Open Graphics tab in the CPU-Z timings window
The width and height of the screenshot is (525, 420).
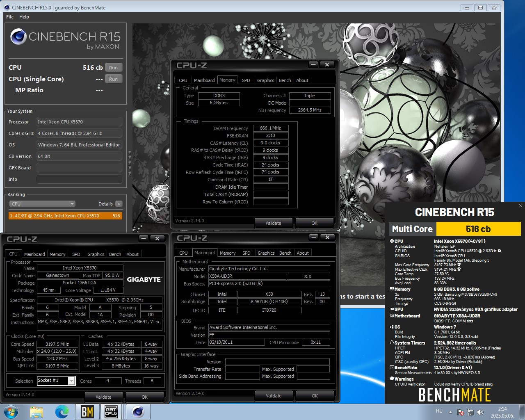click(x=266, y=80)
